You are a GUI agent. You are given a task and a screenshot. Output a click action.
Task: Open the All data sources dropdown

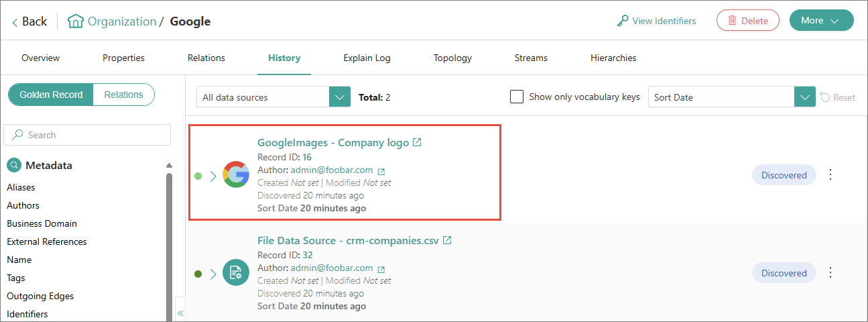tap(273, 97)
